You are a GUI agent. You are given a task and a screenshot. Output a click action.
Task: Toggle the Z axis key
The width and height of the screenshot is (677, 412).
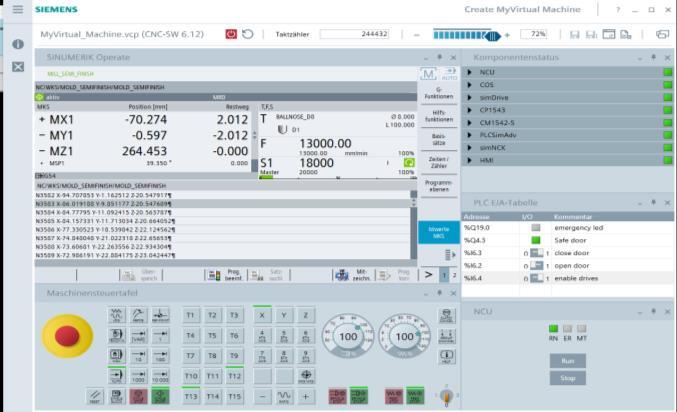point(306,315)
